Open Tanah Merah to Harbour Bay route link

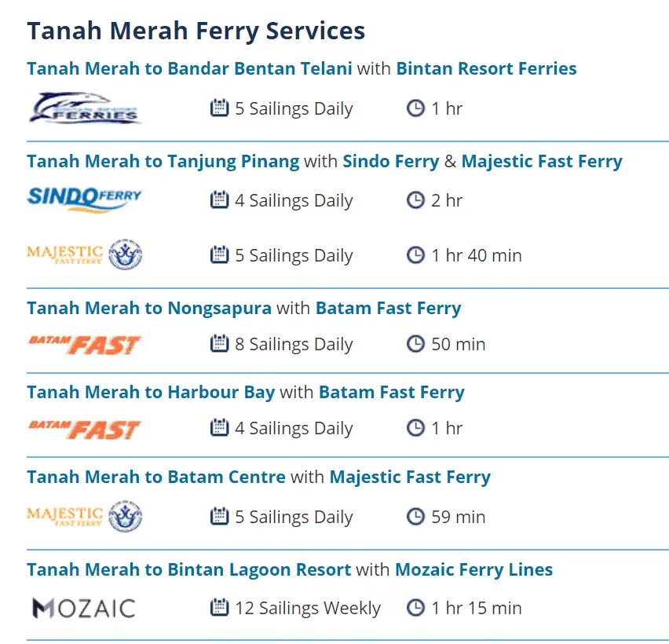point(151,392)
